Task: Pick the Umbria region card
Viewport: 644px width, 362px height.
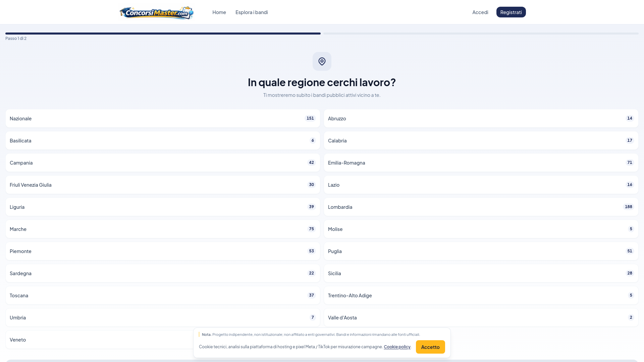Action: [163, 317]
